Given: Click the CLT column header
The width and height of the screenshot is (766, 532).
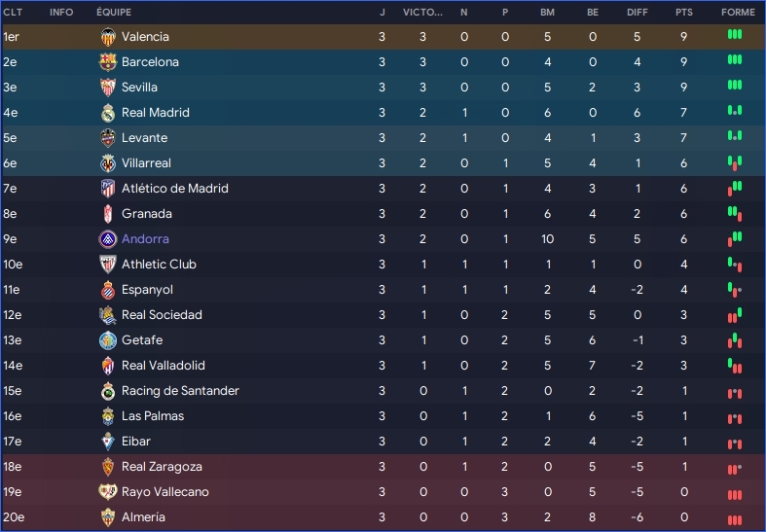Looking at the screenshot, I should [13, 13].
